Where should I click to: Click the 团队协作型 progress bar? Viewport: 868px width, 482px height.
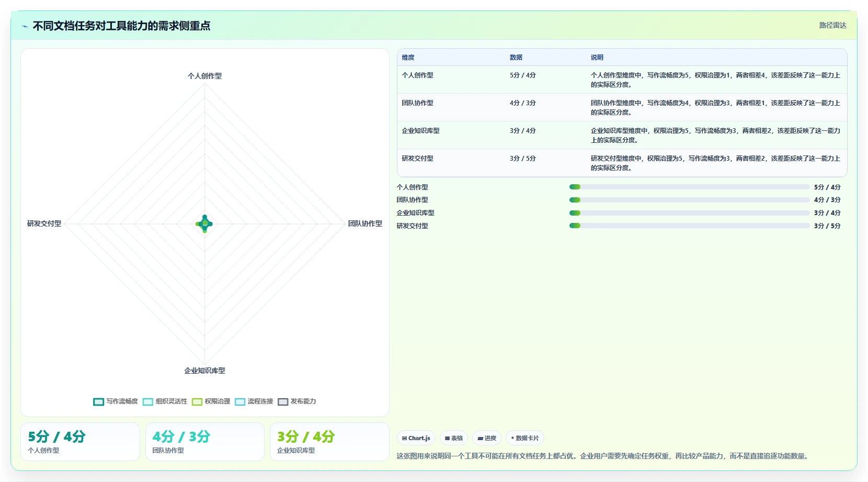point(689,200)
